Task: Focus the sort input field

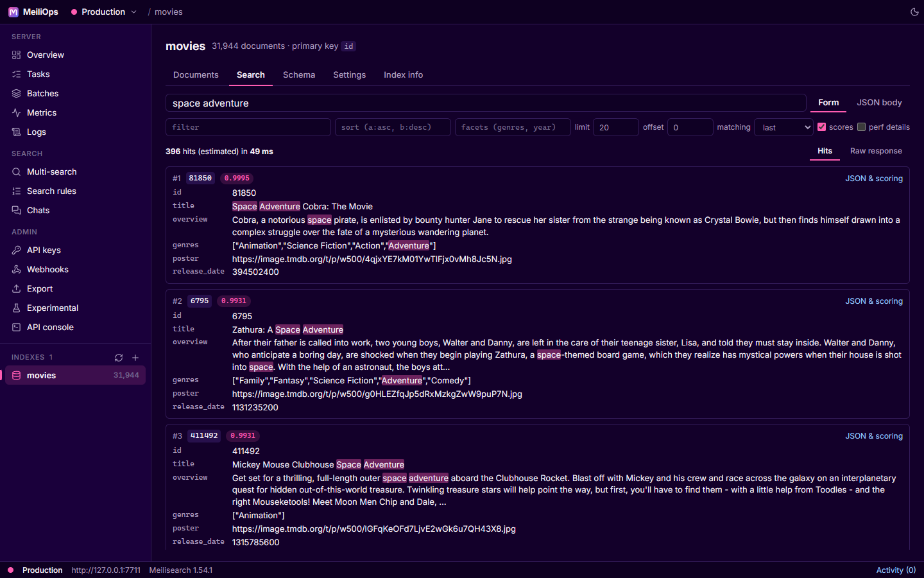Action: pos(393,127)
